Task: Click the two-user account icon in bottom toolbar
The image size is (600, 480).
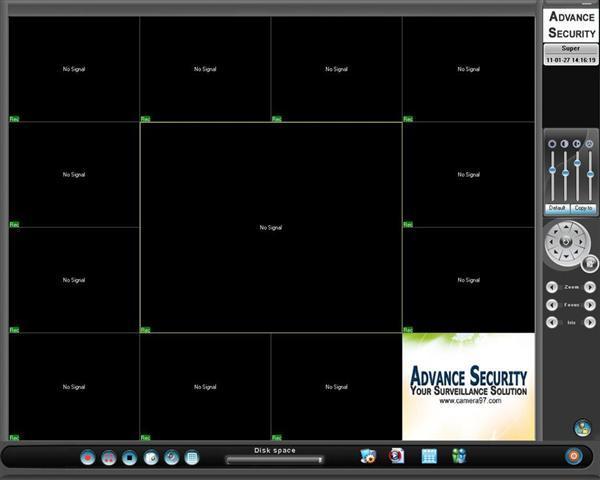Action: (459, 456)
